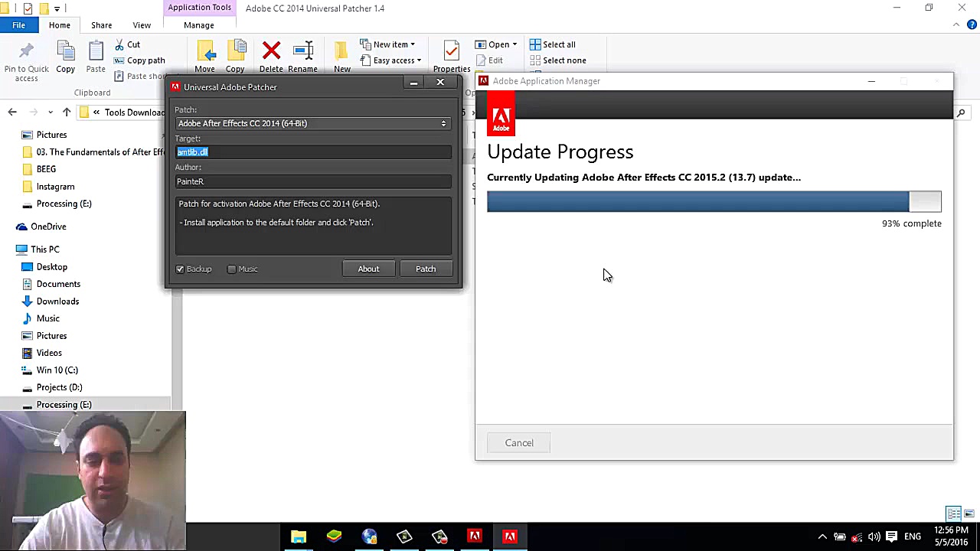
Task: Click the About button in patcher
Action: point(368,269)
